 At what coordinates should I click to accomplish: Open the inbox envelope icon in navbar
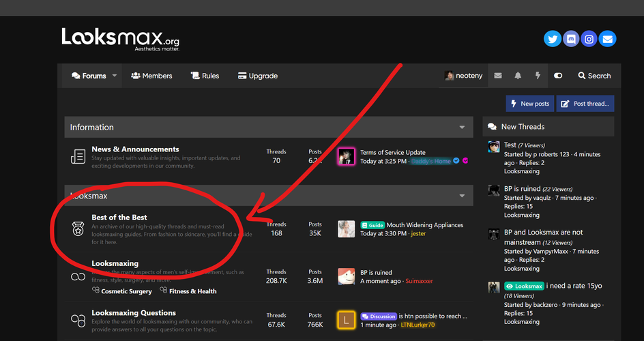click(498, 76)
